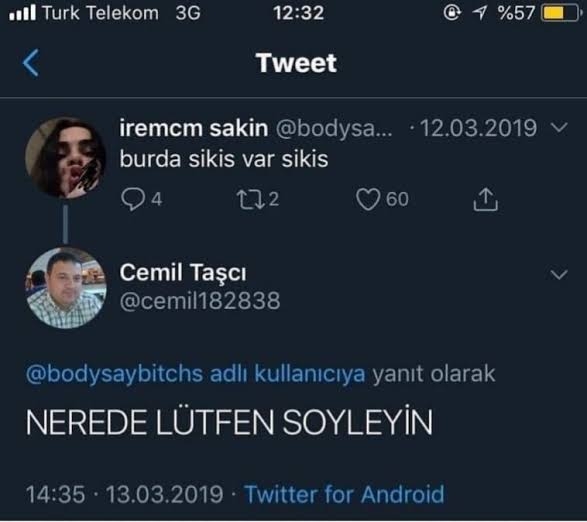Open the @cemil182838 handle
Screen dimensions: 587x522
pyautogui.click(x=200, y=301)
